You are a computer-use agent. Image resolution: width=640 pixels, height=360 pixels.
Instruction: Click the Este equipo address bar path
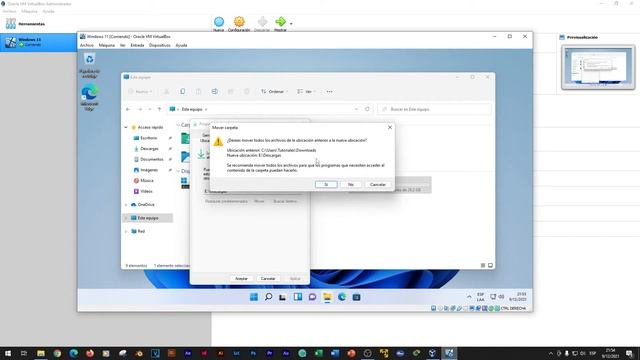click(192, 109)
